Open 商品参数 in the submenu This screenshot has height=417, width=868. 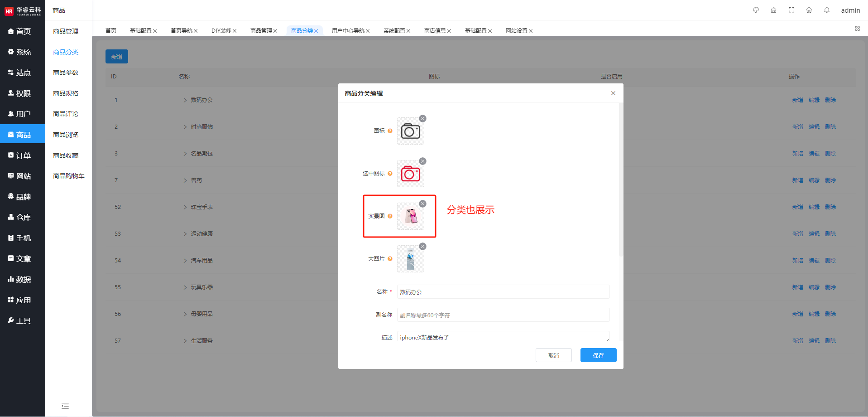pos(66,73)
